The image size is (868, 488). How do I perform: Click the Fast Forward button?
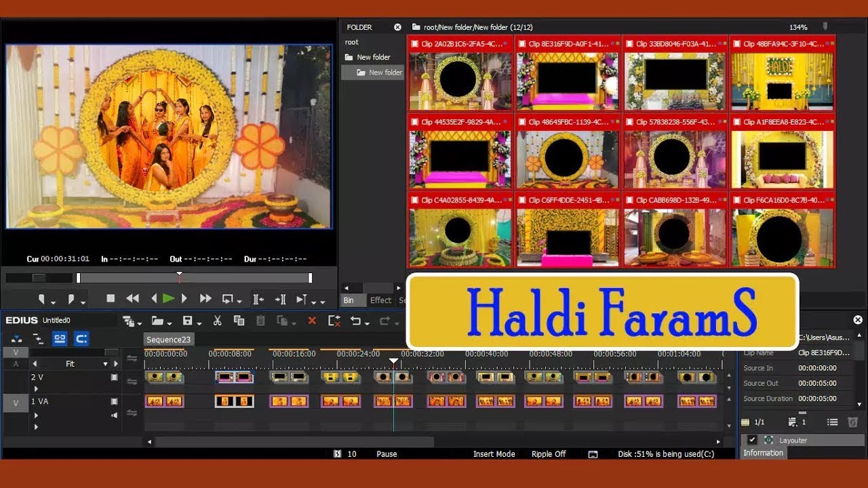205,298
